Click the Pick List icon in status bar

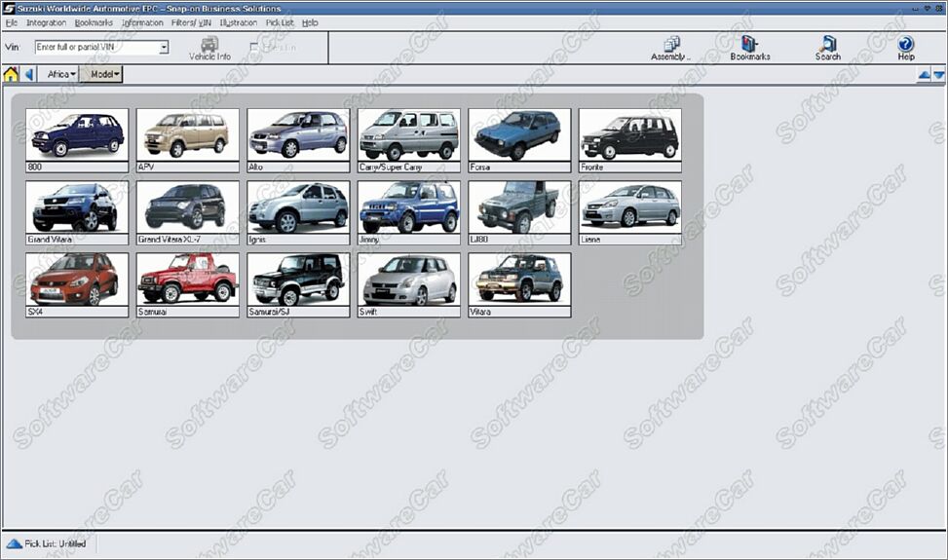coord(14,543)
